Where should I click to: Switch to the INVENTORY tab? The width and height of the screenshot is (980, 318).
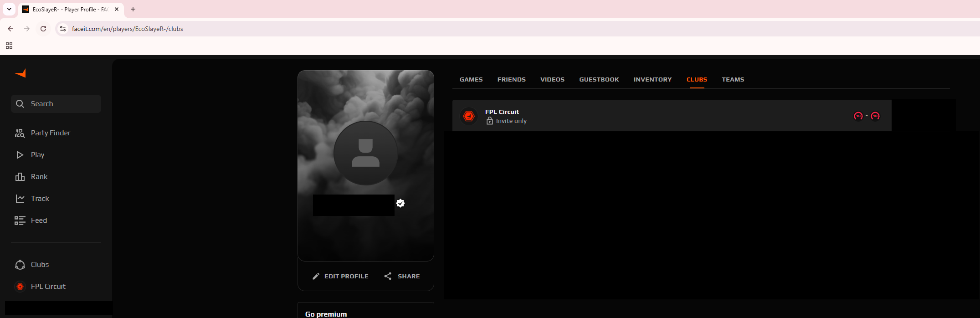pyautogui.click(x=653, y=79)
